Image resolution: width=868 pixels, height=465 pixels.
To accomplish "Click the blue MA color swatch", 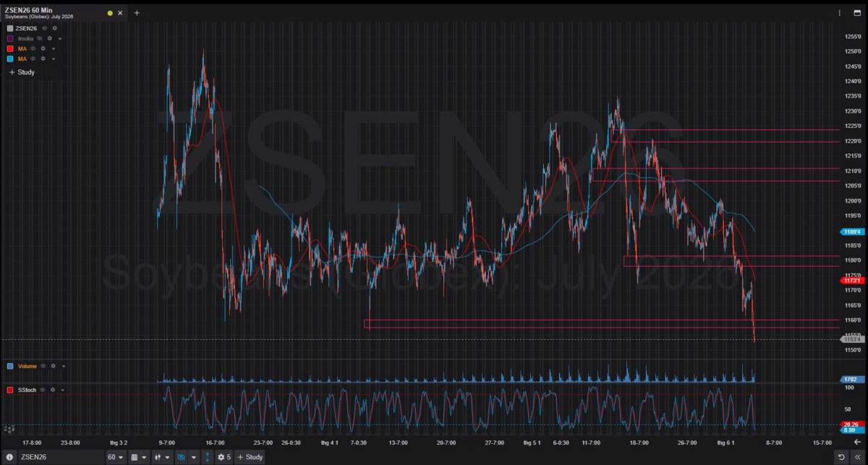I will [10, 59].
